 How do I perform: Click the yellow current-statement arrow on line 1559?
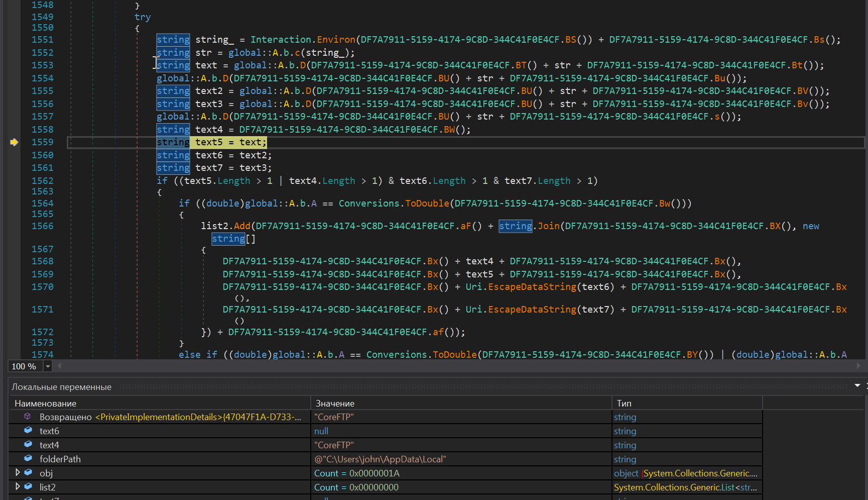coord(14,142)
